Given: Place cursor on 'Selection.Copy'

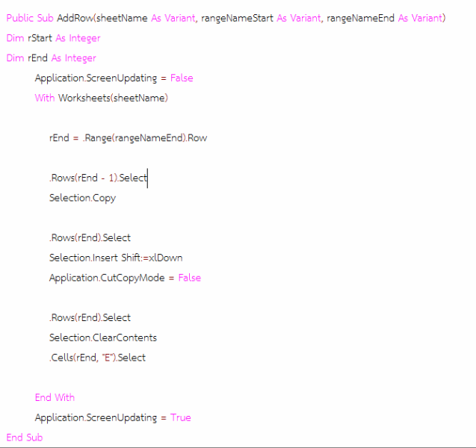Looking at the screenshot, I should coord(82,198).
